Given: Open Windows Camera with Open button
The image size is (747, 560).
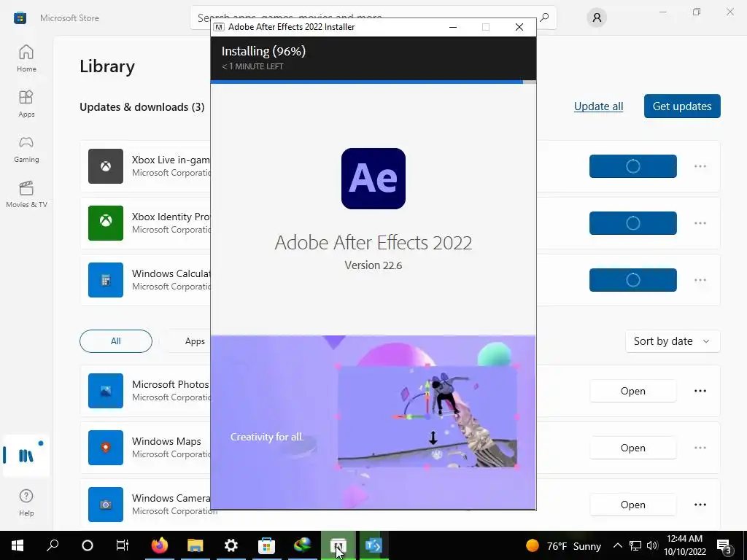Looking at the screenshot, I should [632, 505].
